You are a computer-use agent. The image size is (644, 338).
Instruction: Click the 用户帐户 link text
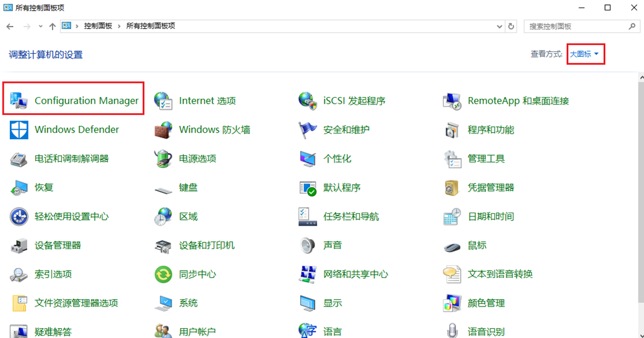click(x=197, y=331)
